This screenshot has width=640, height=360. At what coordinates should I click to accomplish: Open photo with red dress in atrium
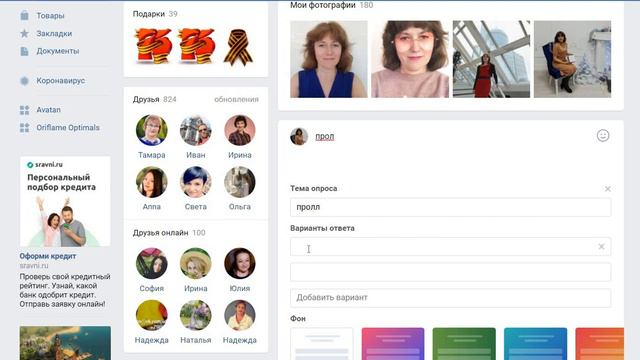[x=491, y=59]
